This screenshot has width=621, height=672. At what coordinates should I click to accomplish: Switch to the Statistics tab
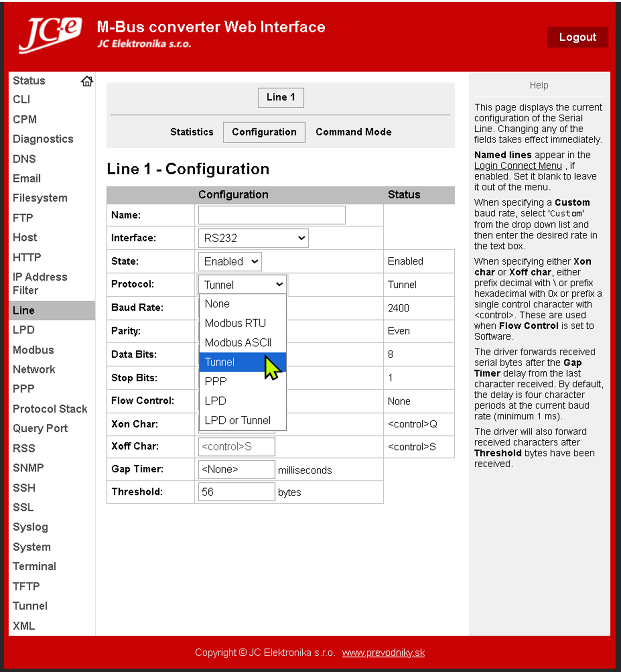(191, 132)
